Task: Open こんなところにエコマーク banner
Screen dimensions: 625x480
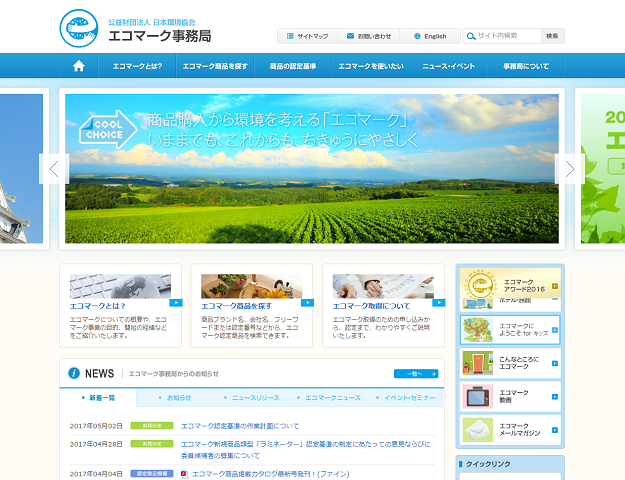Action: pos(510,363)
